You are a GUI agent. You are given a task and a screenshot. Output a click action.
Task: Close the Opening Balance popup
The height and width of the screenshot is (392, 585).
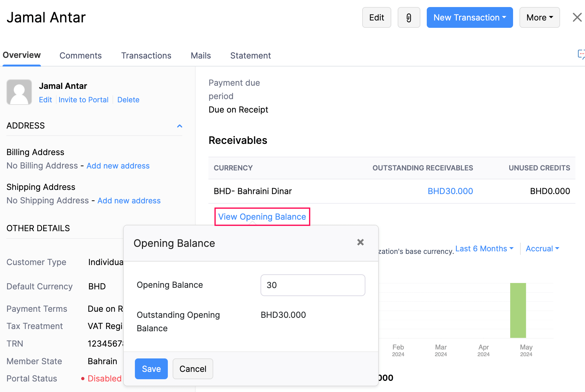360,242
